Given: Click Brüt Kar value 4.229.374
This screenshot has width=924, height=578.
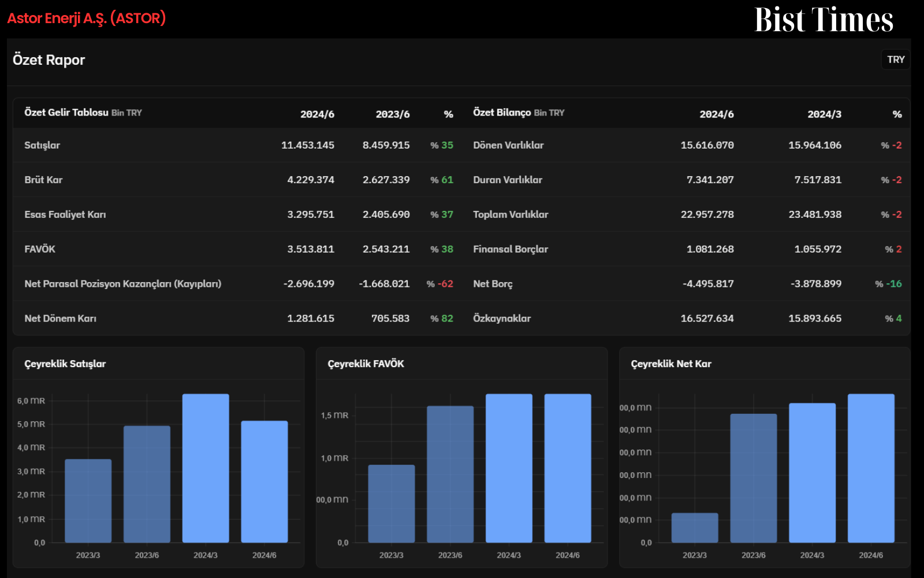Looking at the screenshot, I should click(x=311, y=180).
